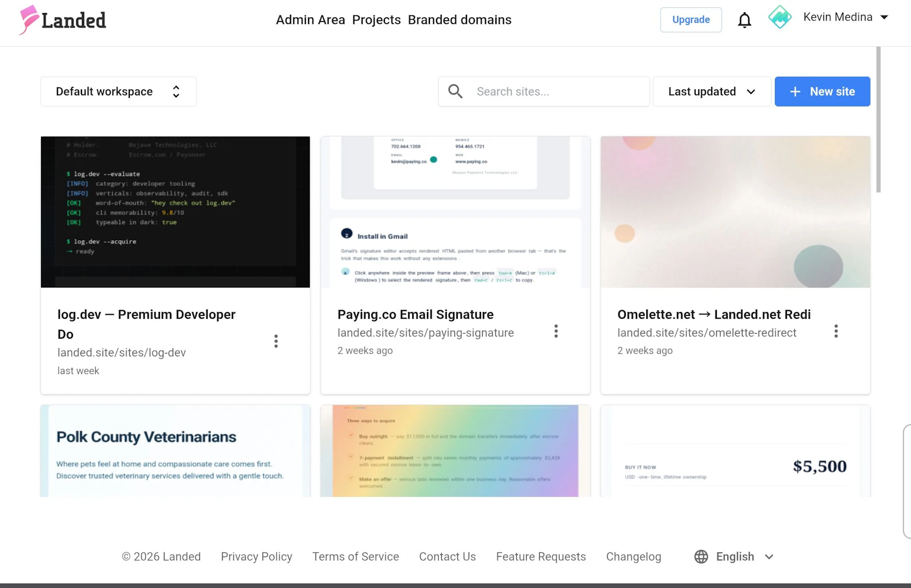Image resolution: width=911 pixels, height=588 pixels.
Task: Click Kevin Medina's avatar icon
Action: [780, 17]
